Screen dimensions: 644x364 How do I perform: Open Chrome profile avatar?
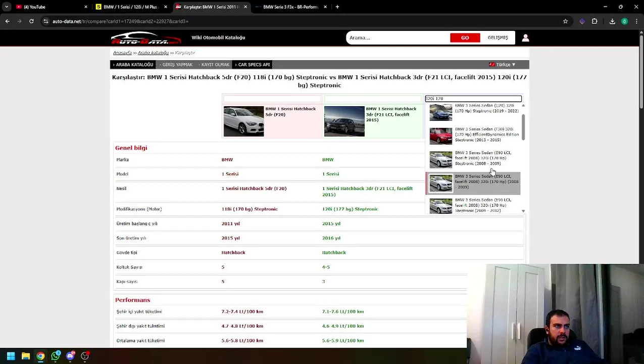coord(624,21)
